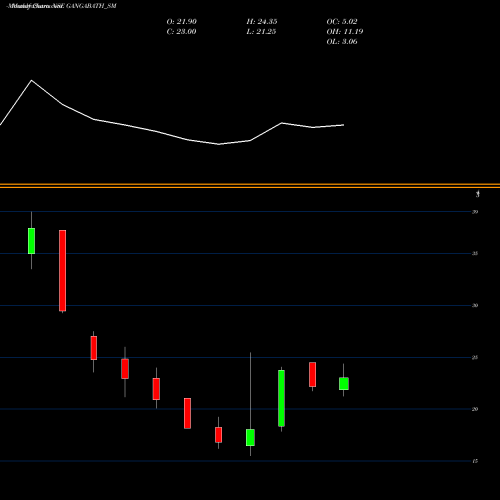This screenshot has width=500, height=500.
Task: Click the 'O: 21.90' open price value
Action: point(181,21)
